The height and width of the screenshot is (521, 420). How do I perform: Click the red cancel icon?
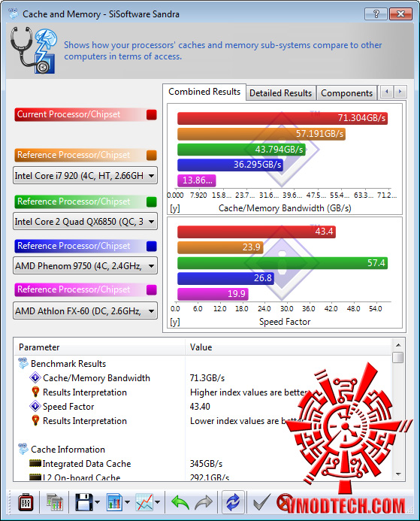pos(285,502)
